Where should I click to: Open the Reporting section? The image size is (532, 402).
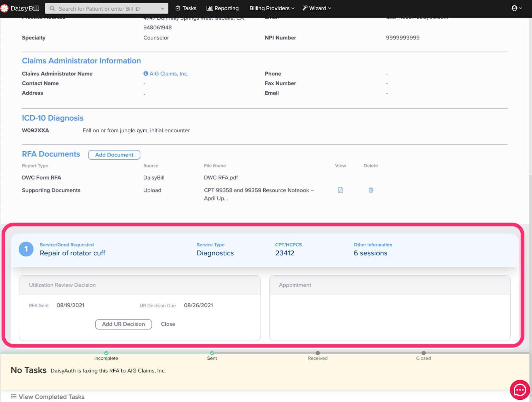coord(222,8)
